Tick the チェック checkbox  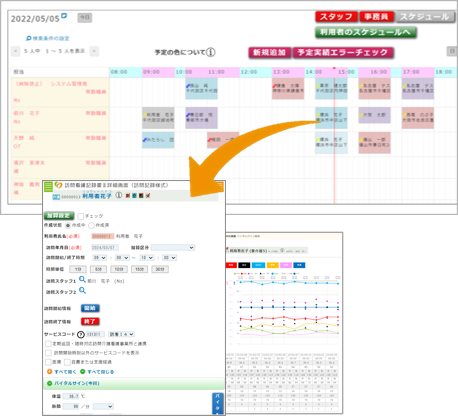tap(81, 216)
